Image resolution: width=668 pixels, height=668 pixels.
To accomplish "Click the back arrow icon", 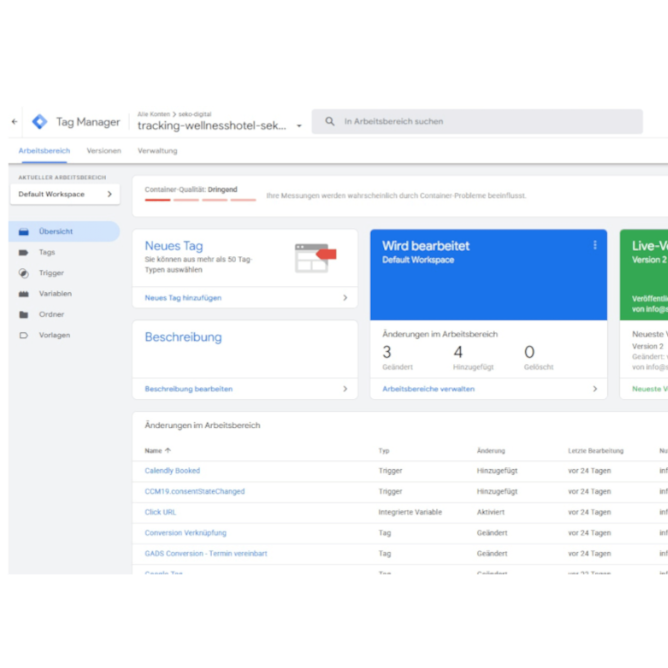I will coord(14,122).
